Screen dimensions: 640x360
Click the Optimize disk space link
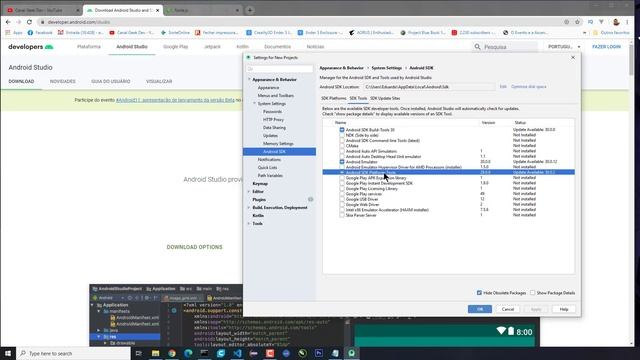point(529,87)
